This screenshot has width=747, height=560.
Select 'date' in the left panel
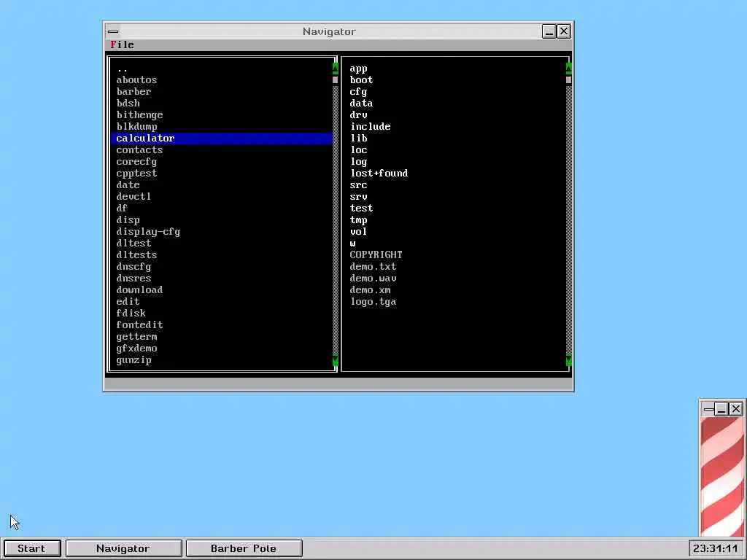(x=222, y=184)
